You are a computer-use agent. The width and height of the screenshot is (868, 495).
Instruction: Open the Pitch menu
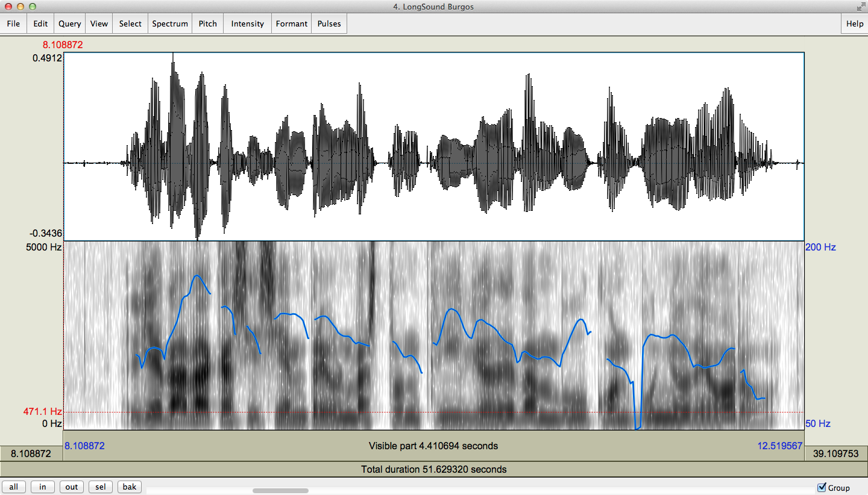[208, 23]
